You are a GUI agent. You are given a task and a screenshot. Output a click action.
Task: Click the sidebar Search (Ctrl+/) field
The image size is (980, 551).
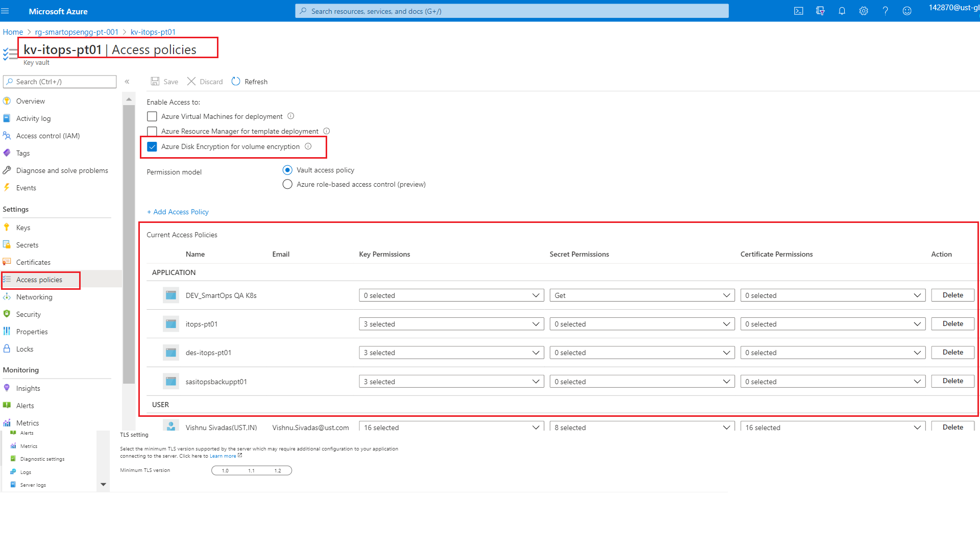(x=60, y=82)
